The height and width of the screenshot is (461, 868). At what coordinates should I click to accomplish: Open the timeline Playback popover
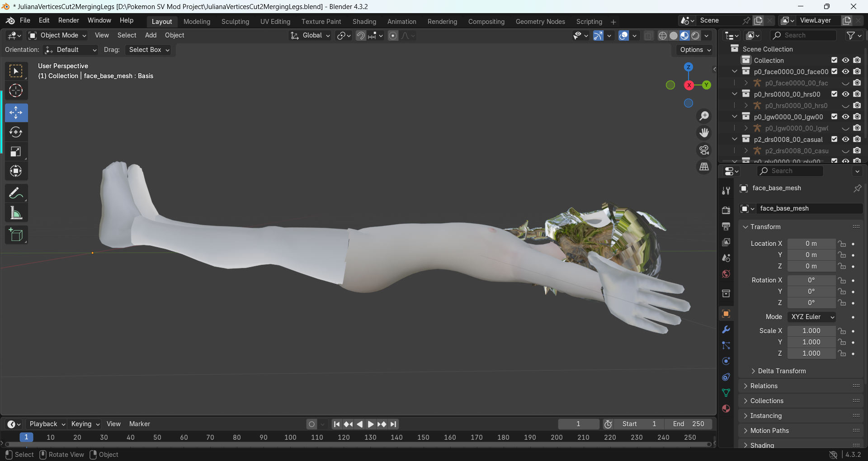click(x=47, y=424)
